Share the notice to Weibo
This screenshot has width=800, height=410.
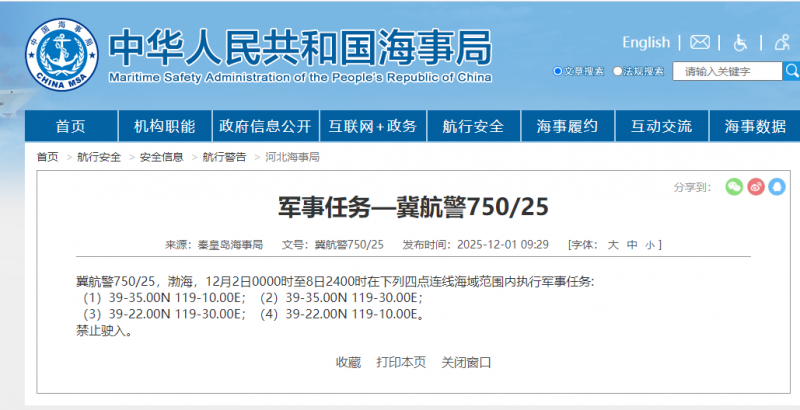point(756,186)
